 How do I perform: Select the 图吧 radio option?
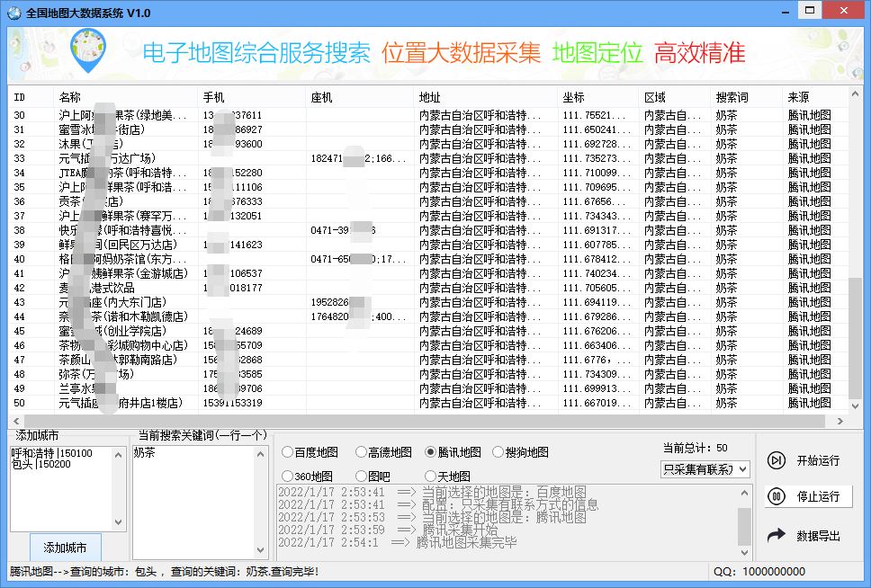coord(362,475)
